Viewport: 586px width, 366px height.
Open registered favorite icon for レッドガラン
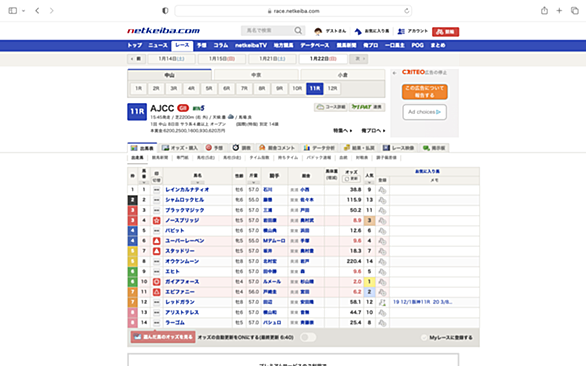[x=382, y=302]
